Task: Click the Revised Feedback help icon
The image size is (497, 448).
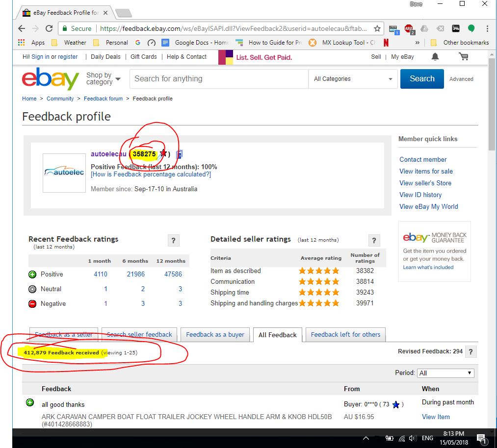Action: [471, 351]
